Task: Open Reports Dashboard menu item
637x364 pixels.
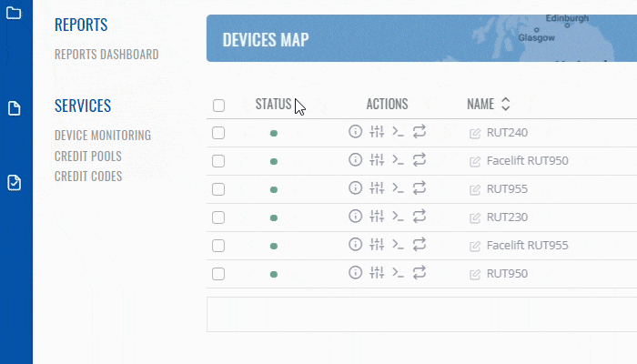Action: (106, 55)
